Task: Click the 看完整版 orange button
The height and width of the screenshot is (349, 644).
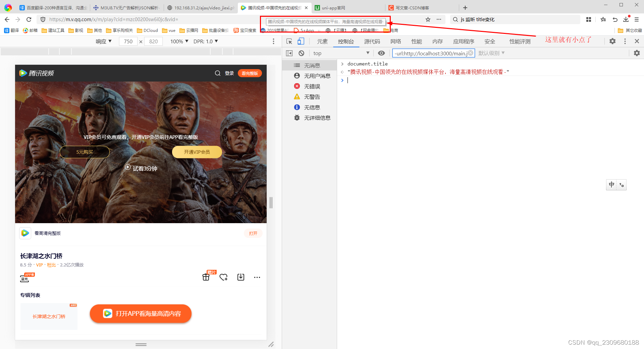Action: point(250,73)
